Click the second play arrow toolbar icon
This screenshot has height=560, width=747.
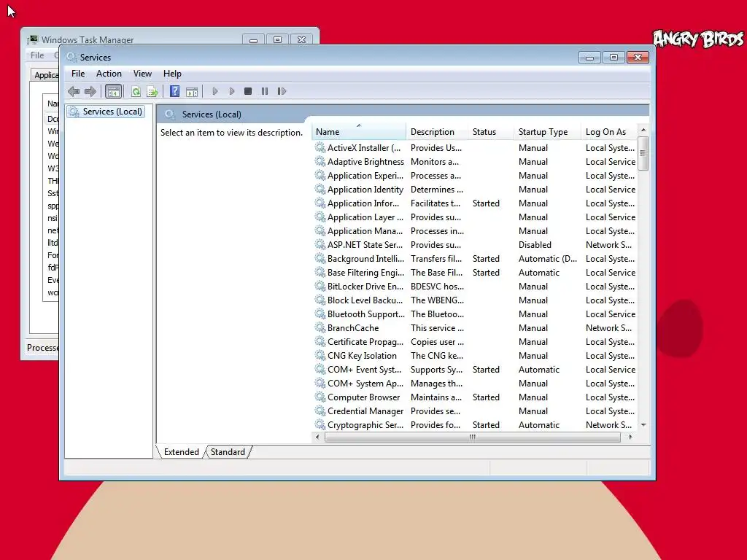pyautogui.click(x=232, y=91)
